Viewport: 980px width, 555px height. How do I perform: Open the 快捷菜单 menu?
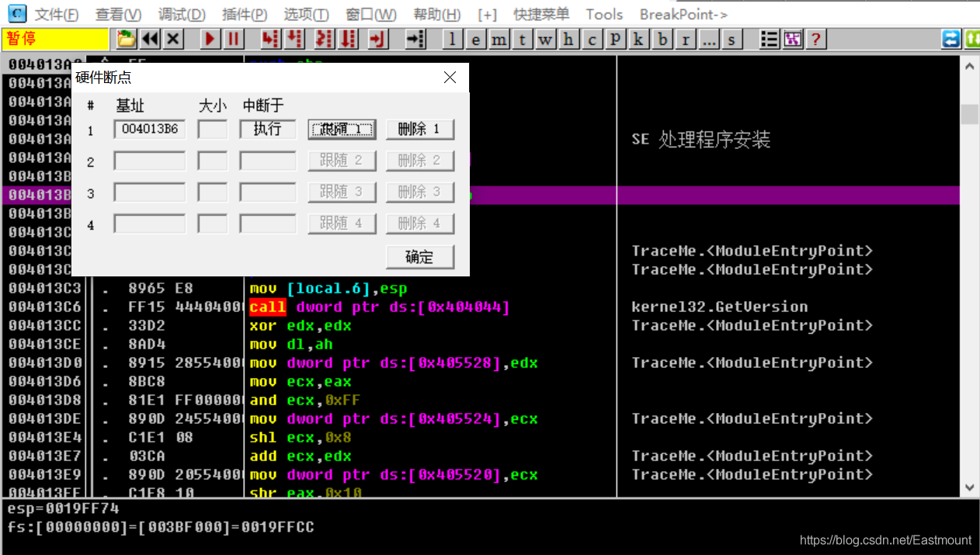pos(541,14)
